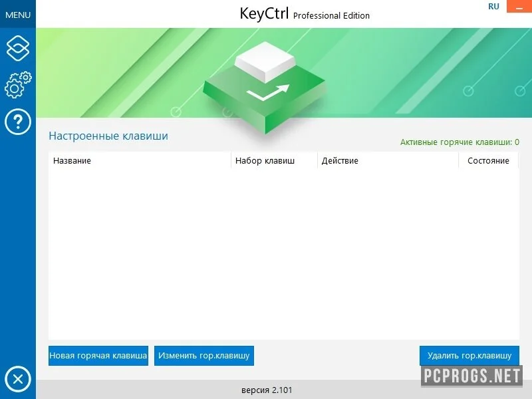Open settings gears icon in sidebar
This screenshot has height=399, width=532.
click(18, 85)
